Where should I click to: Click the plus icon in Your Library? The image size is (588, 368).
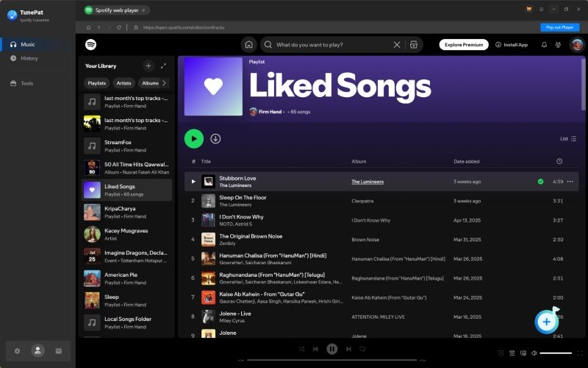pos(148,66)
